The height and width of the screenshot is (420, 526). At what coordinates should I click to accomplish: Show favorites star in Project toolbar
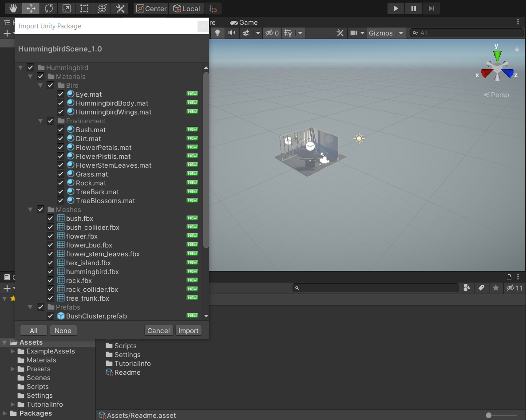(496, 287)
